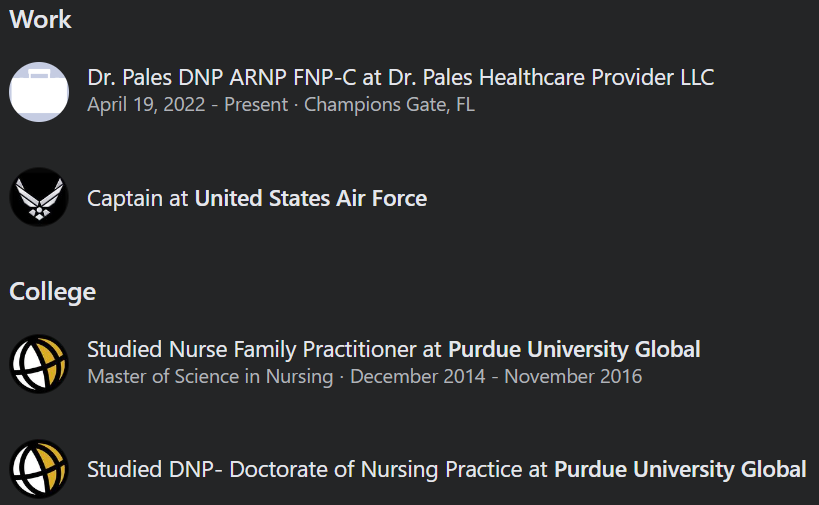Click Studied DNP- Doctorate of Nursing Practice text
The width and height of the screenshot is (819, 505).
(x=317, y=469)
